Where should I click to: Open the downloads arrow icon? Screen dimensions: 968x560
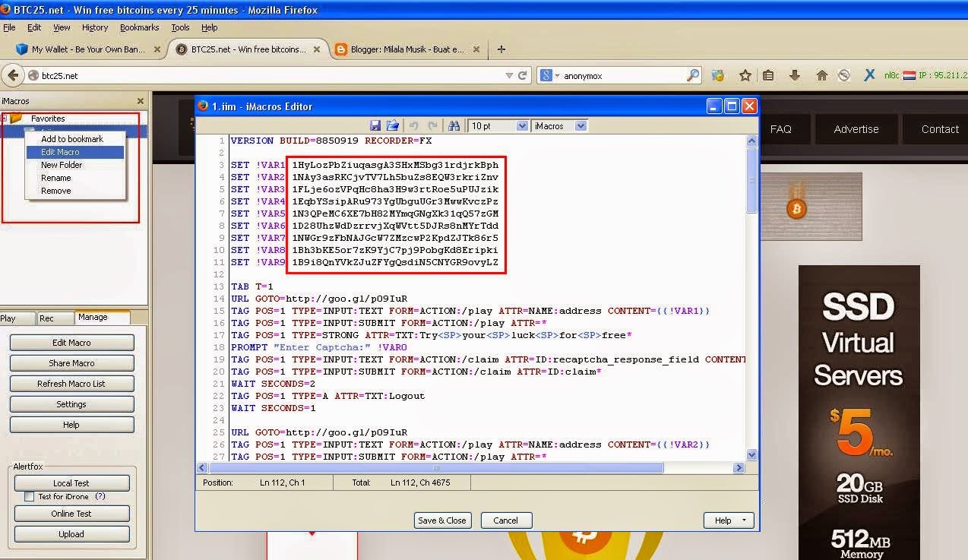[795, 75]
